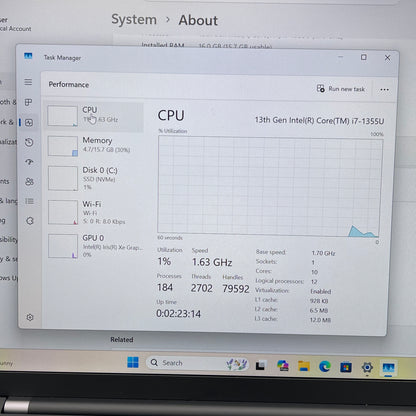Viewport: 416px width, 416px height.
Task: Click the taskbar Search box
Action: coord(197,363)
